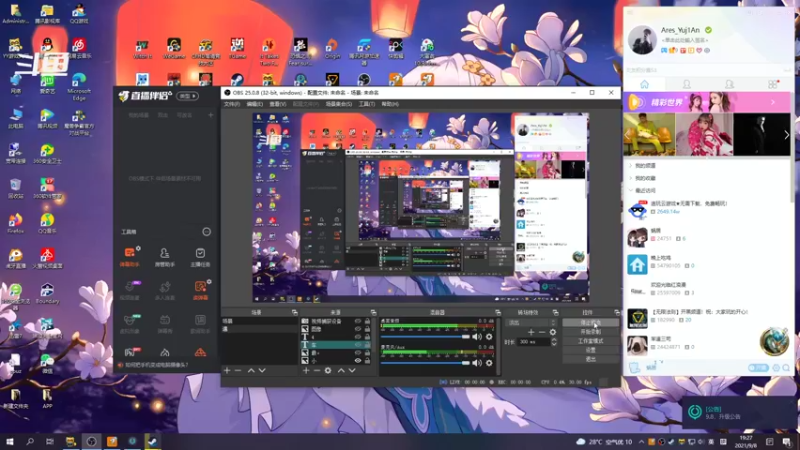The width and height of the screenshot is (800, 450).
Task: Open 场景集合(S) menu in OBS
Action: (339, 104)
